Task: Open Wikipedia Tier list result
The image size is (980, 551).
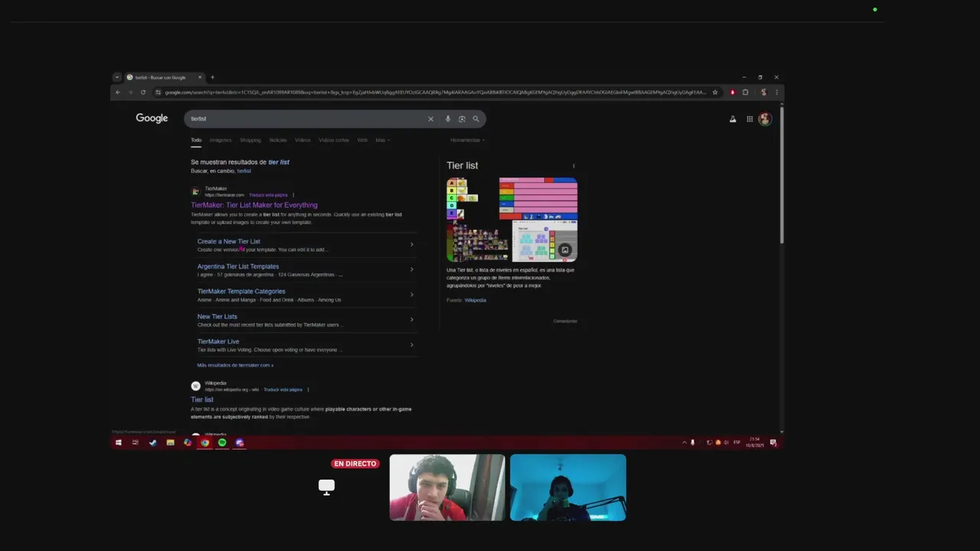Action: pyautogui.click(x=202, y=399)
